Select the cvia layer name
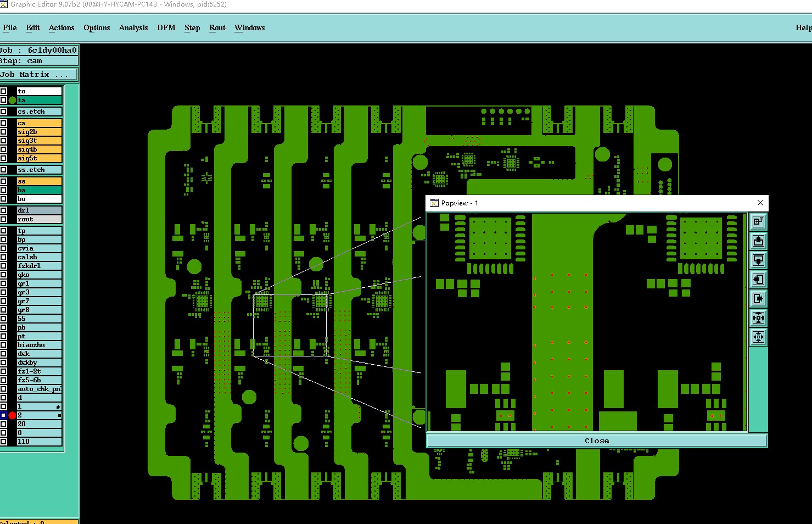This screenshot has height=524, width=812. tap(39, 248)
